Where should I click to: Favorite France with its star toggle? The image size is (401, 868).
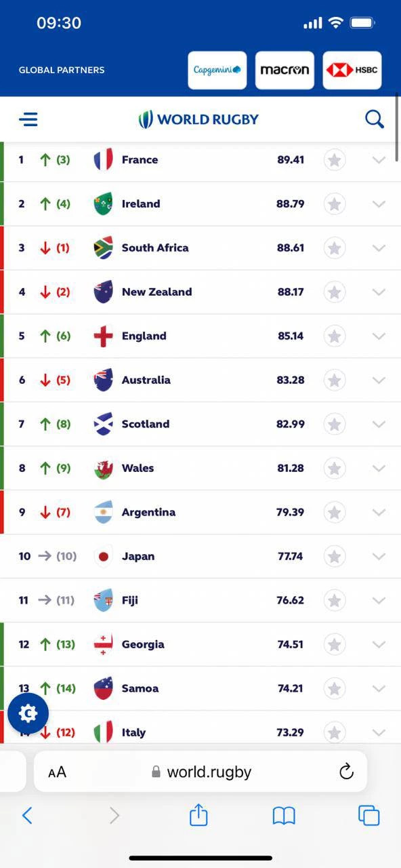click(x=334, y=160)
